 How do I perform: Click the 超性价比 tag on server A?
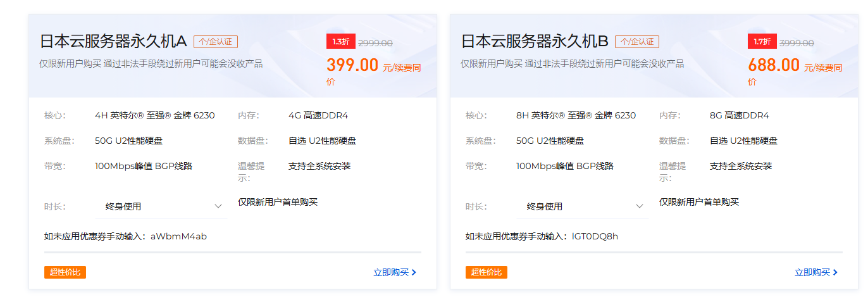coord(65,272)
